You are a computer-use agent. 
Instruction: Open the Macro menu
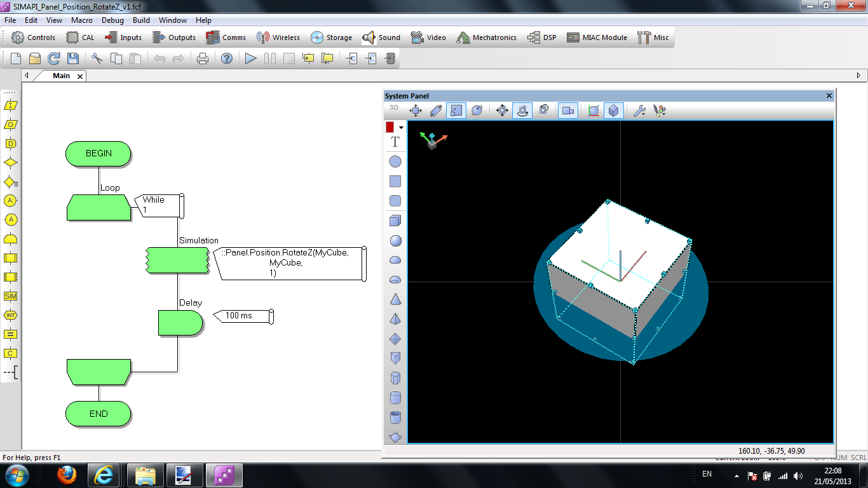tap(82, 20)
